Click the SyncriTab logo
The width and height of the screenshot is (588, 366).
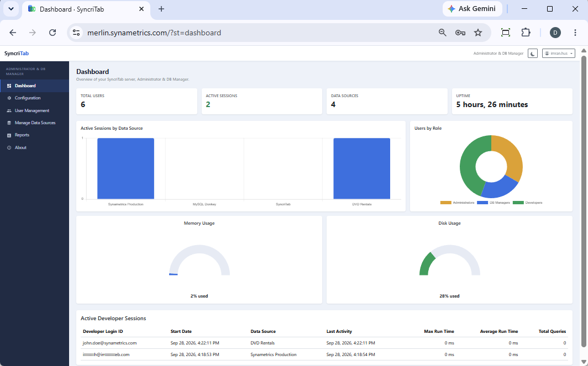tap(17, 54)
